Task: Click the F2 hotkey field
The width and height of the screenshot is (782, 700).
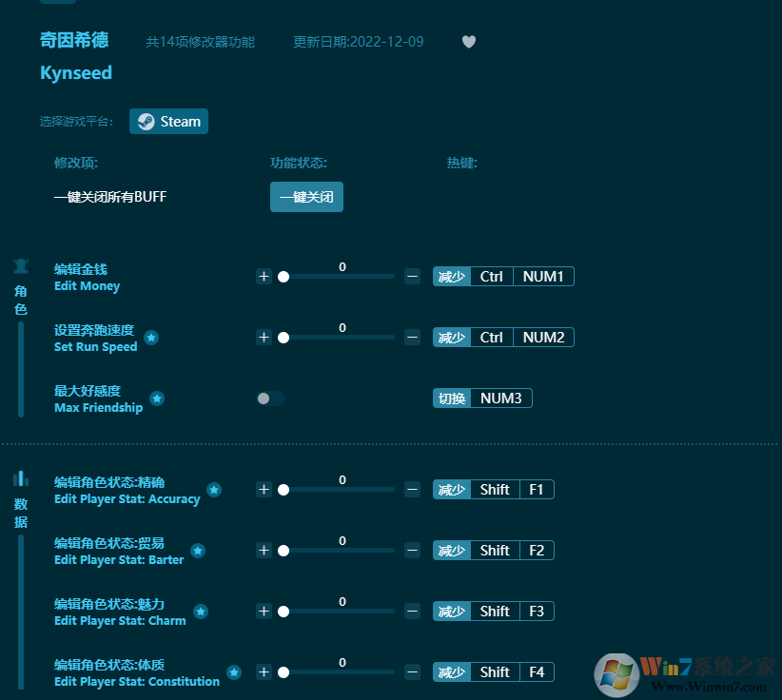Action: pyautogui.click(x=537, y=550)
